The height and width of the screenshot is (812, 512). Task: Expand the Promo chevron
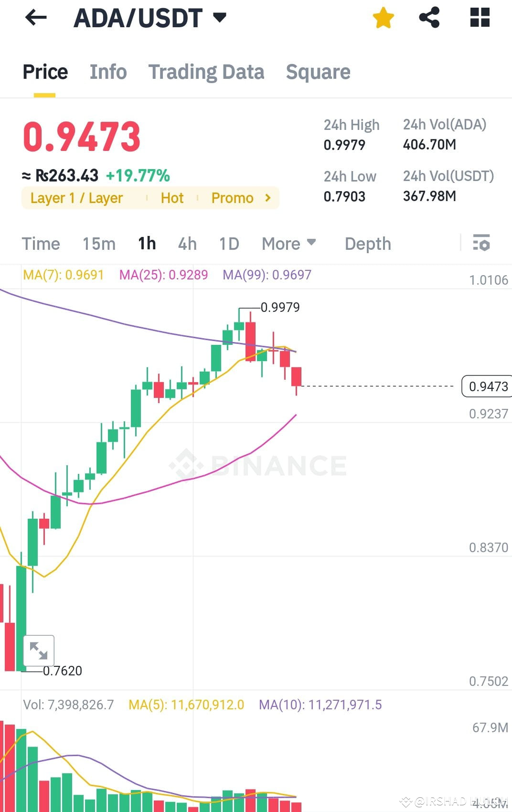[267, 197]
